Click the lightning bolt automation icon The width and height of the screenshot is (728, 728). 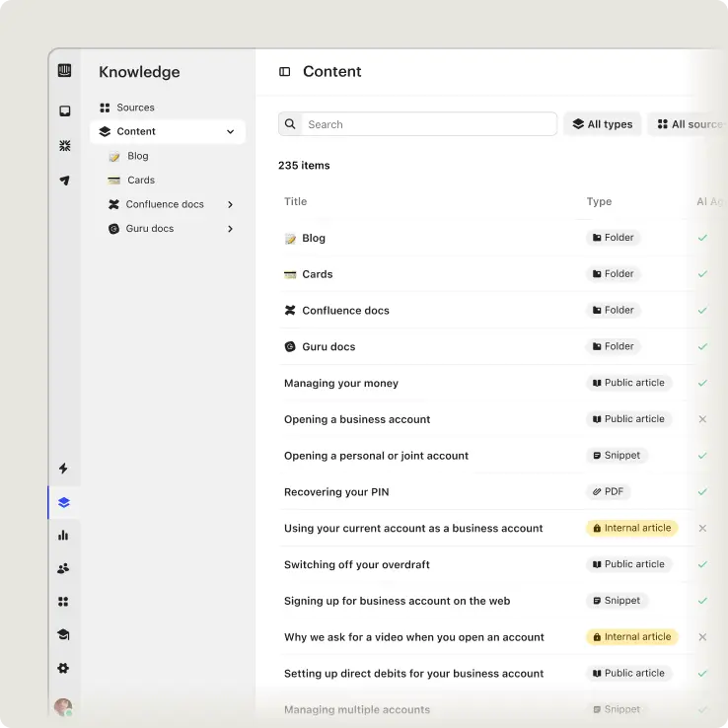click(64, 469)
